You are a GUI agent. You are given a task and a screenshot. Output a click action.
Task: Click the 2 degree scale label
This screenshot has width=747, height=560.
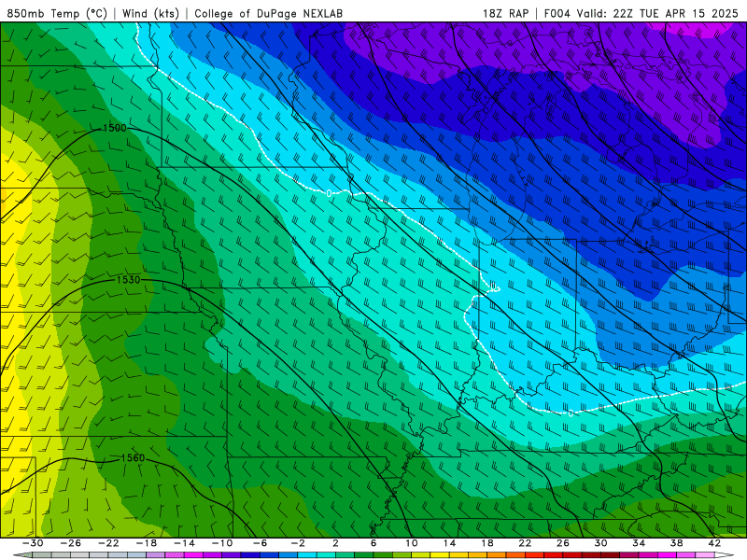coord(336,543)
